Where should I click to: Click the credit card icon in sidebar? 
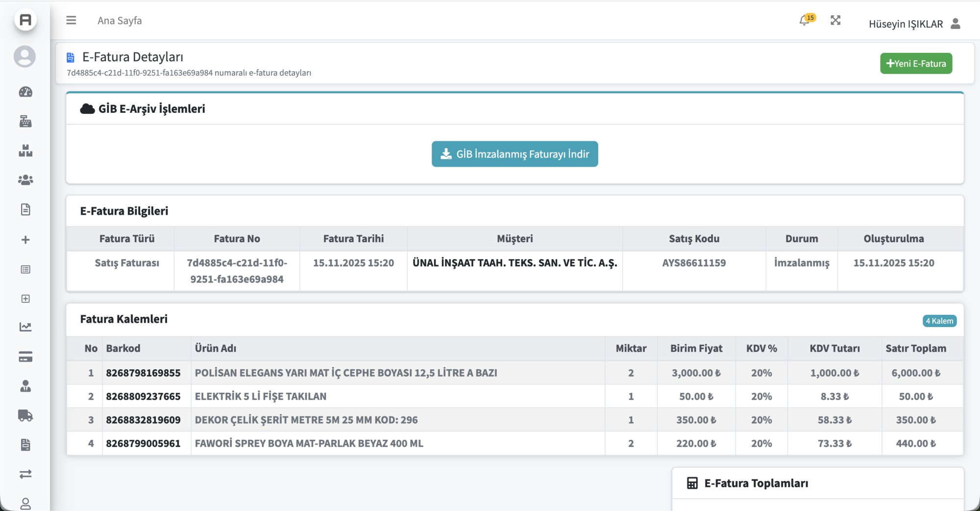tap(25, 357)
